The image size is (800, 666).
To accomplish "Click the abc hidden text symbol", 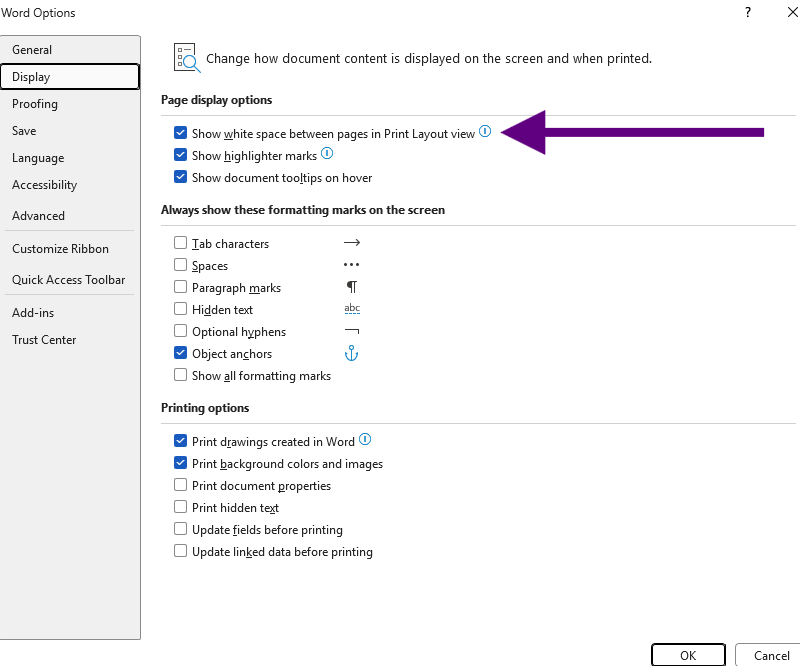I will [x=352, y=308].
